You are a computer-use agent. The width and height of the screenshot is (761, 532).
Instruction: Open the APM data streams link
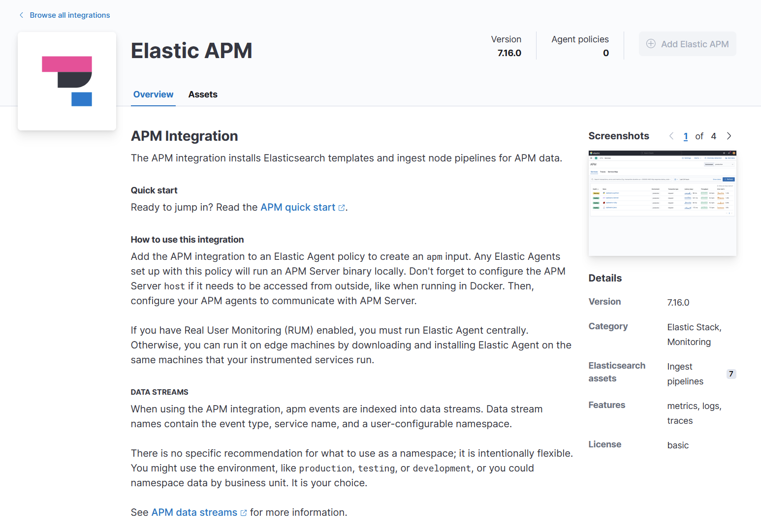194,512
